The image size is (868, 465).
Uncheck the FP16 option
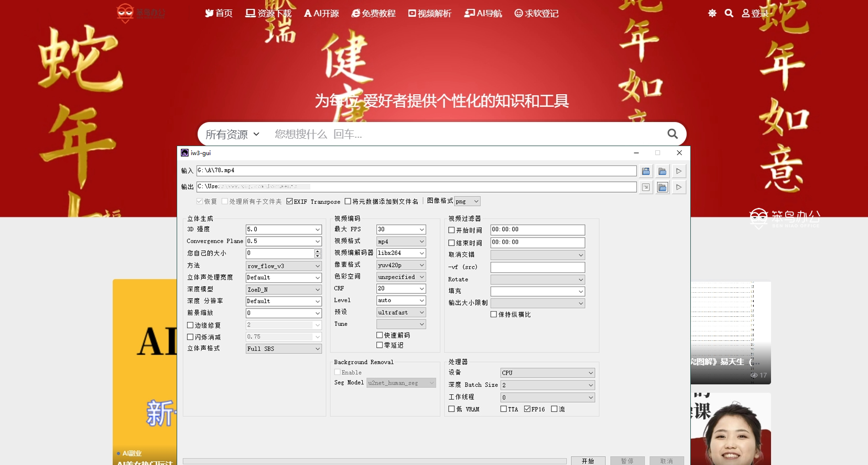pos(527,409)
